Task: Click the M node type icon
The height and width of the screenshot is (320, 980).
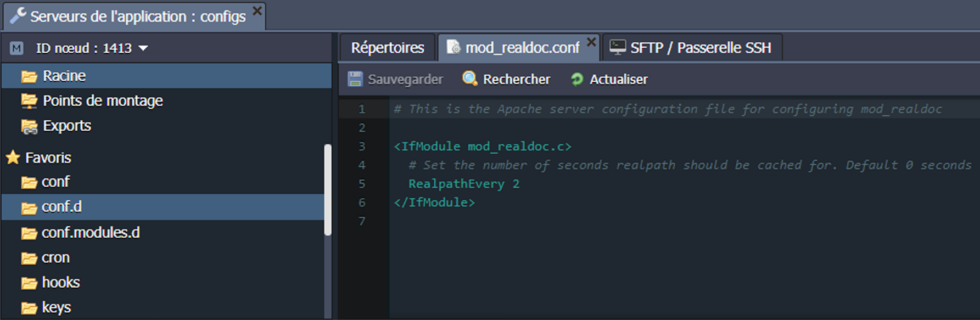Action: click(16, 48)
